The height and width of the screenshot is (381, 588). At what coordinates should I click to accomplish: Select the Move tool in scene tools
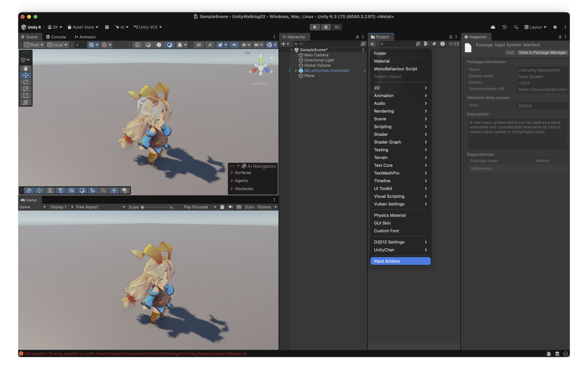pos(25,75)
